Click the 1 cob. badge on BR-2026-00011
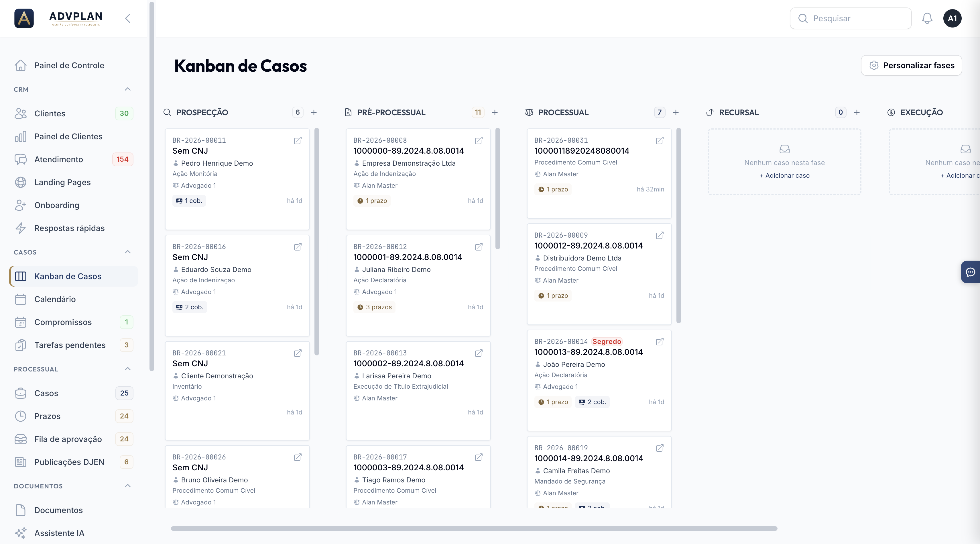Image resolution: width=980 pixels, height=544 pixels. point(189,201)
